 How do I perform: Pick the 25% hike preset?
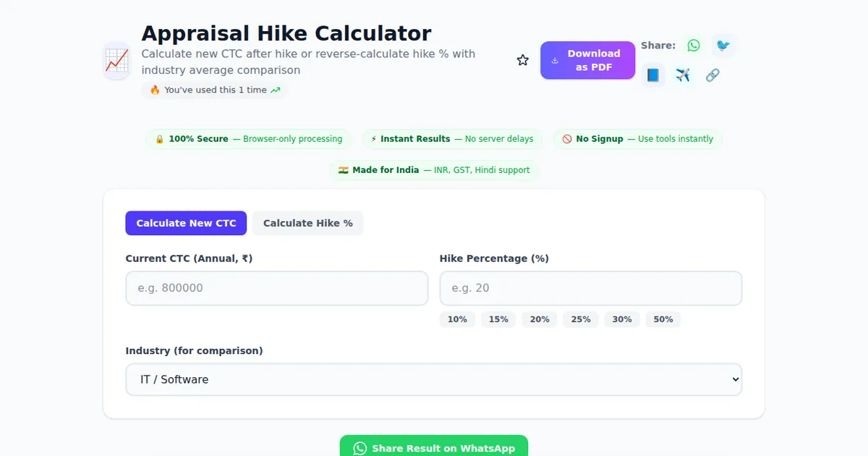pyautogui.click(x=581, y=319)
